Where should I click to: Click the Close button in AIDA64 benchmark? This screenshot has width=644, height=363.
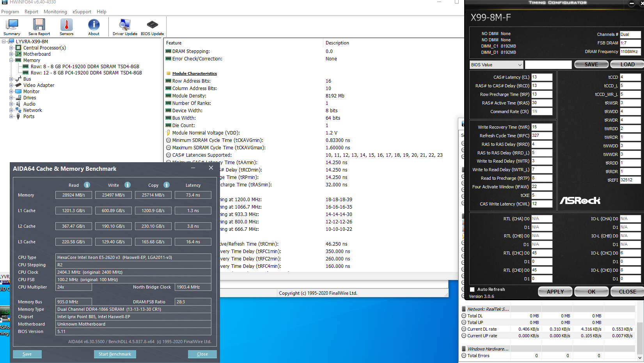pyautogui.click(x=202, y=354)
